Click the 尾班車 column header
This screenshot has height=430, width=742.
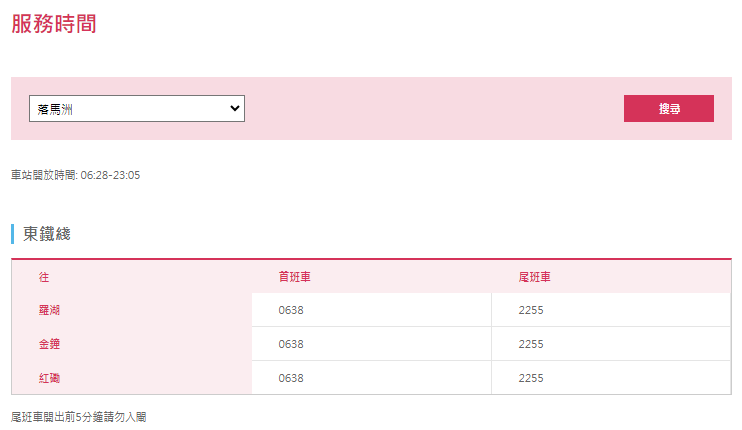534,277
